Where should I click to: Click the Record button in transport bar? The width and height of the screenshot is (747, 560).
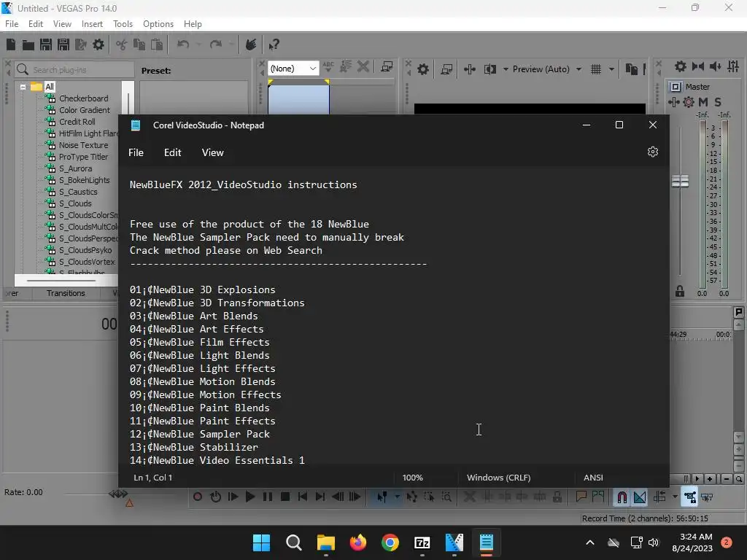pos(197,497)
